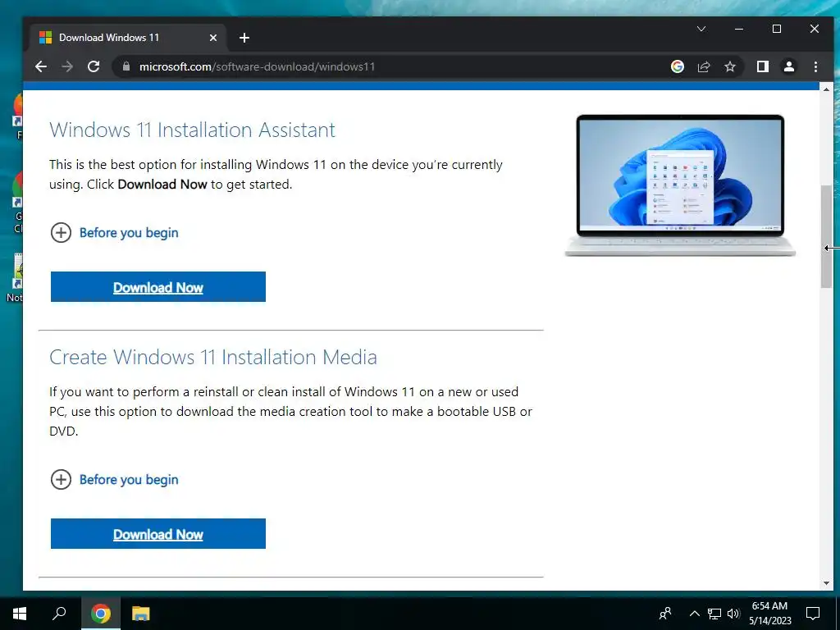Click the Chrome icon in the taskbar

(101, 614)
